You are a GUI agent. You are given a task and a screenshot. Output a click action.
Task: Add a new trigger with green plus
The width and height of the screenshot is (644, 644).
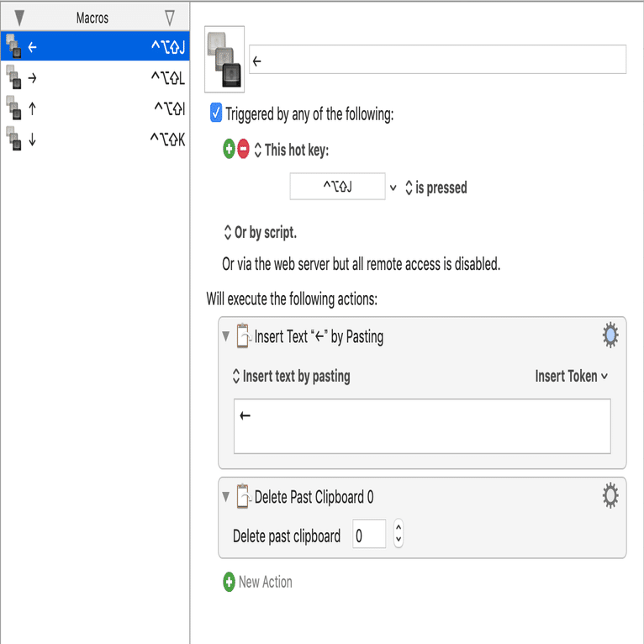(229, 149)
